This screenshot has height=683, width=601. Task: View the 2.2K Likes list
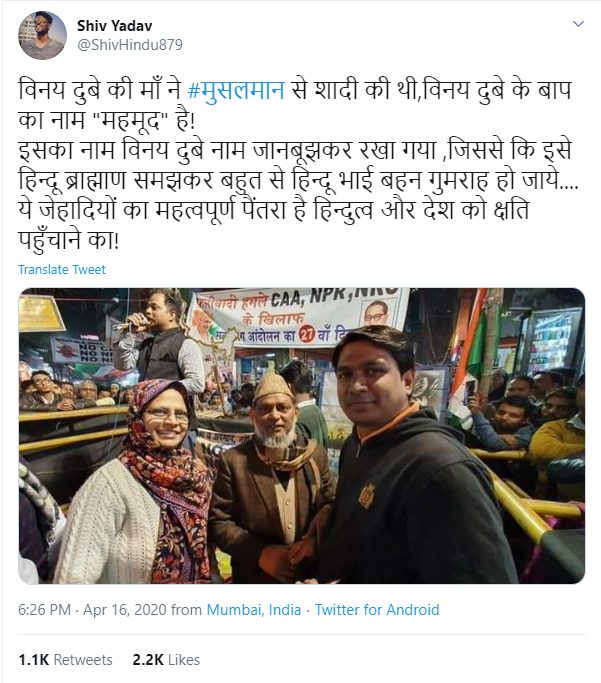pyautogui.click(x=166, y=659)
